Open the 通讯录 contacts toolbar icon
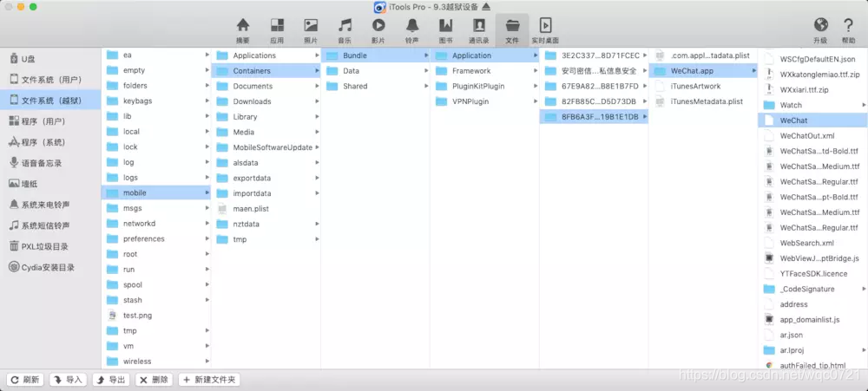This screenshot has width=868, height=391. [479, 30]
